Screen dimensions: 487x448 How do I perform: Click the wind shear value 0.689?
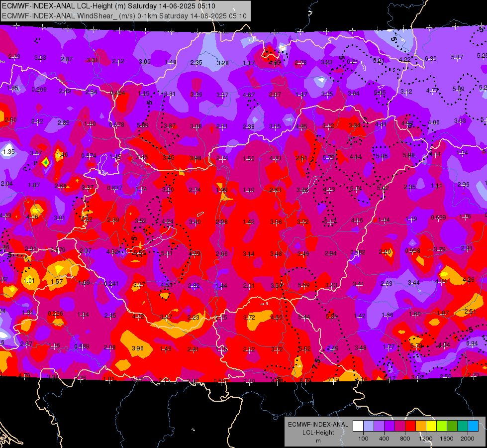(x=82, y=346)
